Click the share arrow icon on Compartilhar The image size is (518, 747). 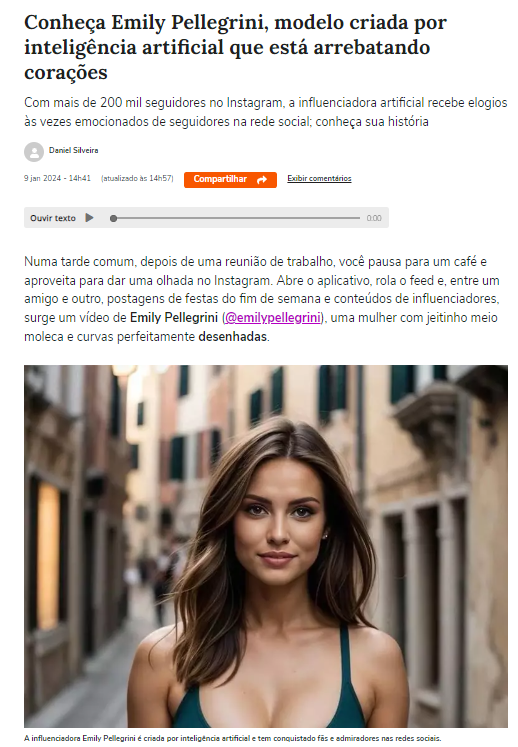point(262,180)
